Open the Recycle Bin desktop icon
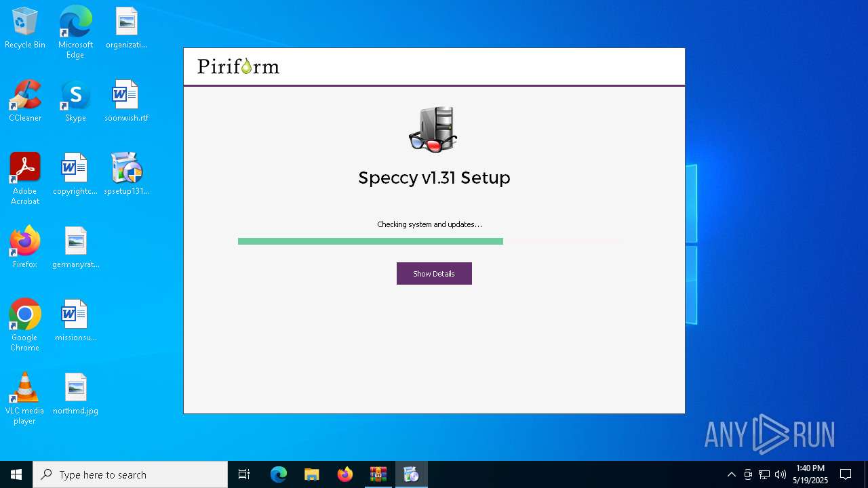This screenshot has width=868, height=488. coord(25,28)
